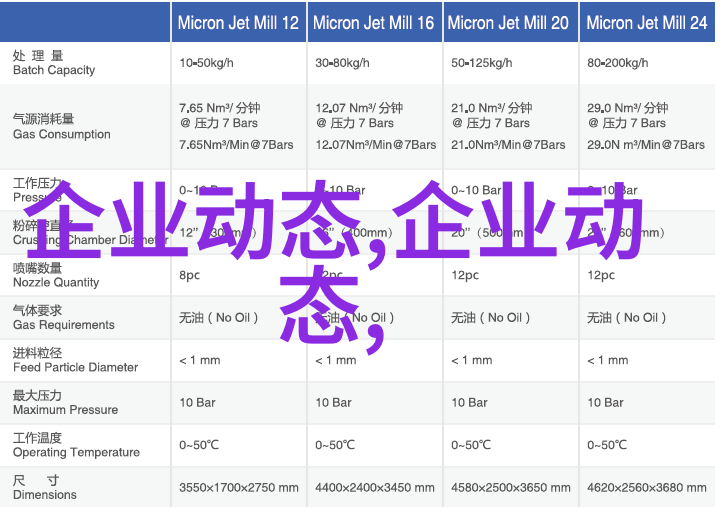Viewport: 722px width, 507px height.
Task: Click 0~50℃ under Micron Jet Mill 12
Action: pos(199,445)
